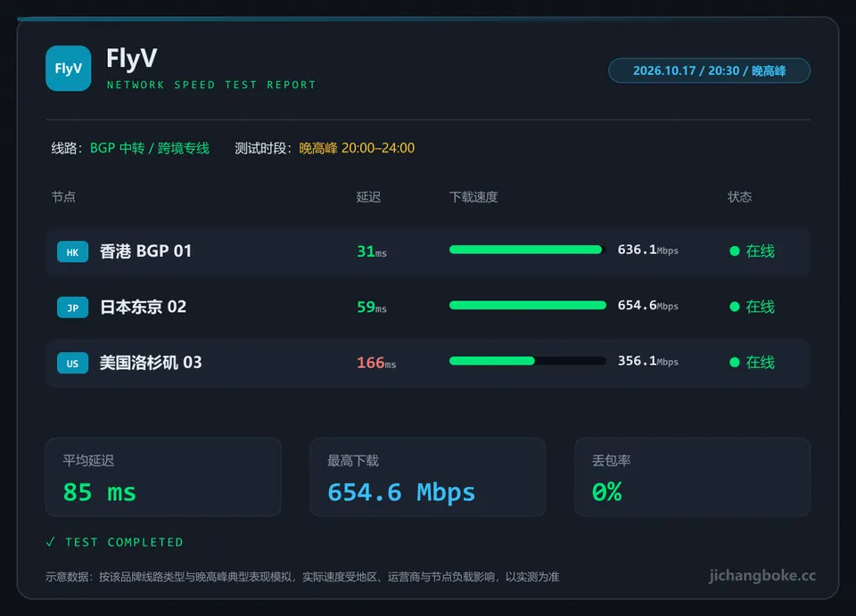Image resolution: width=856 pixels, height=616 pixels.
Task: Click the 59ms latency value
Action: click(372, 308)
